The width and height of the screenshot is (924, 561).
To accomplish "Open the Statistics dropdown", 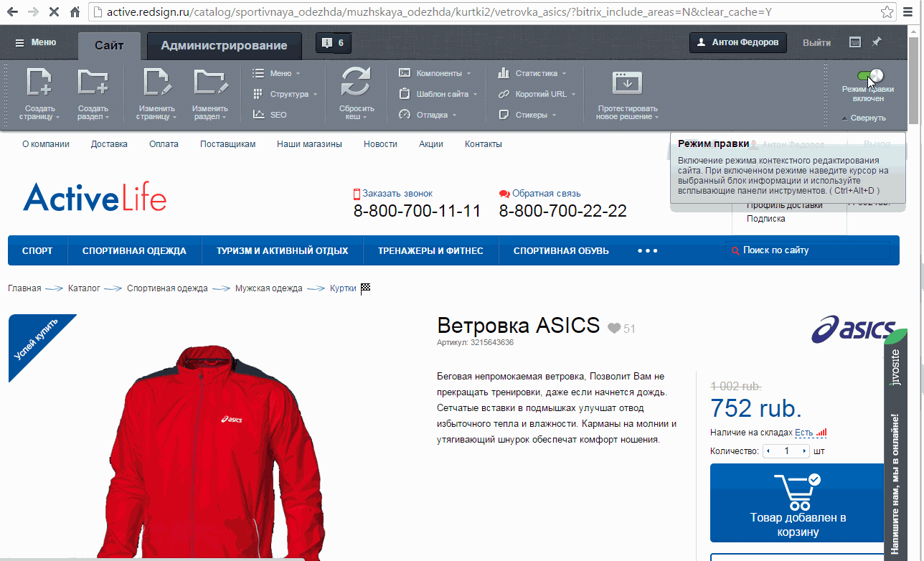I will pos(532,73).
